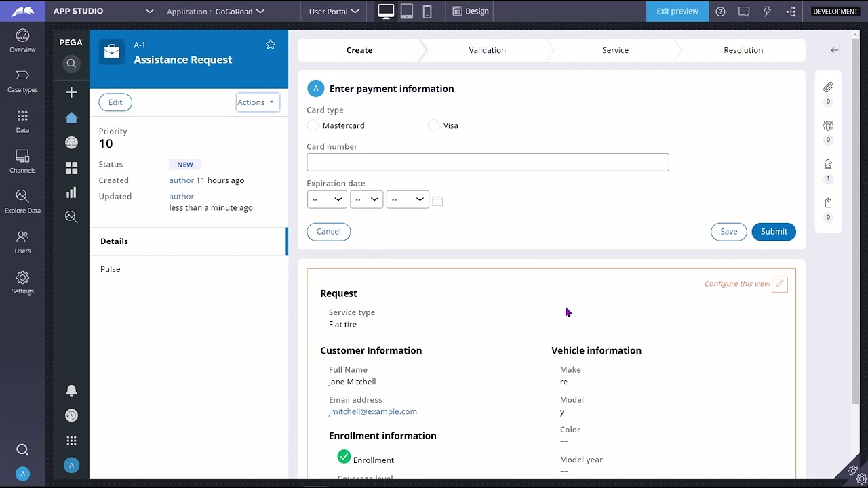
Task: Open the Created author link
Action: click(x=181, y=180)
